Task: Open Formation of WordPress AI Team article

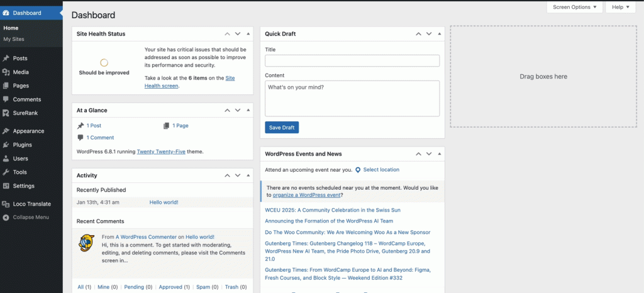Action: (329, 221)
